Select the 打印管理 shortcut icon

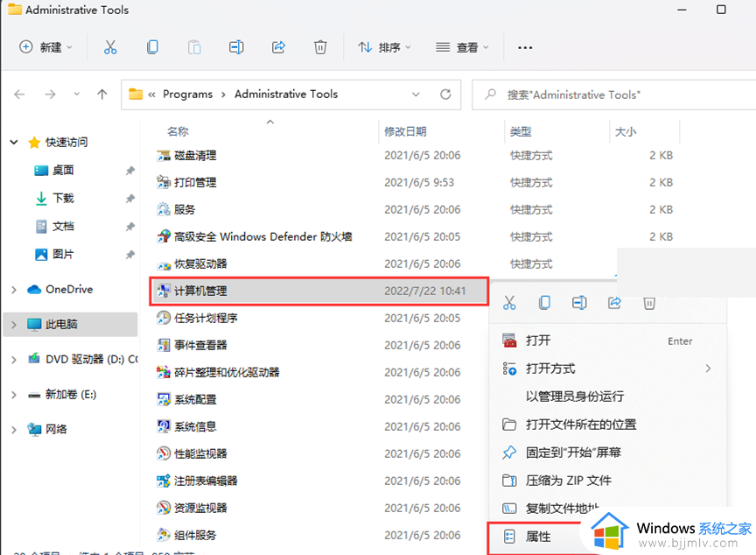pos(164,182)
